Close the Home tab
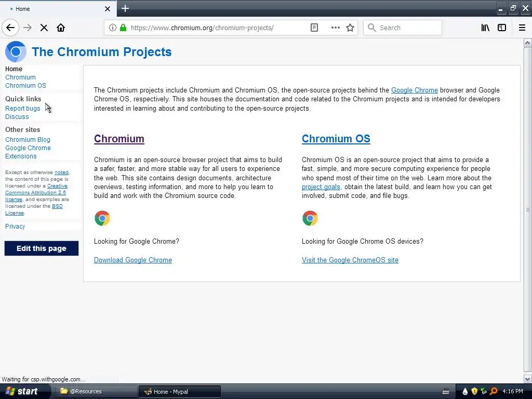 pyautogui.click(x=108, y=9)
